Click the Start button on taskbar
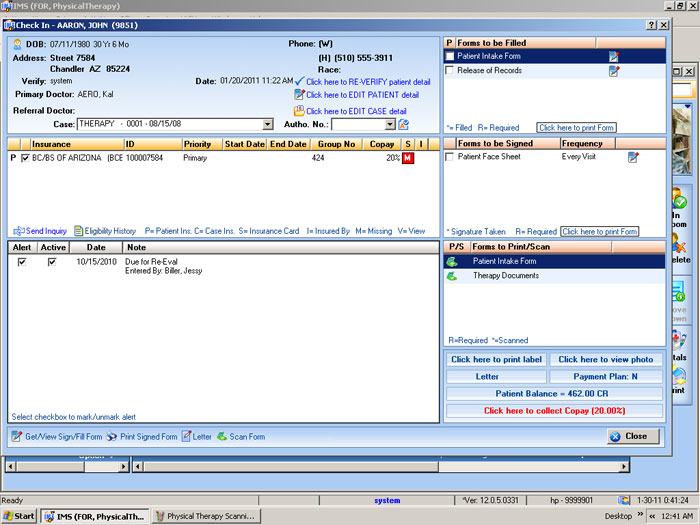700x525 pixels. [x=18, y=516]
